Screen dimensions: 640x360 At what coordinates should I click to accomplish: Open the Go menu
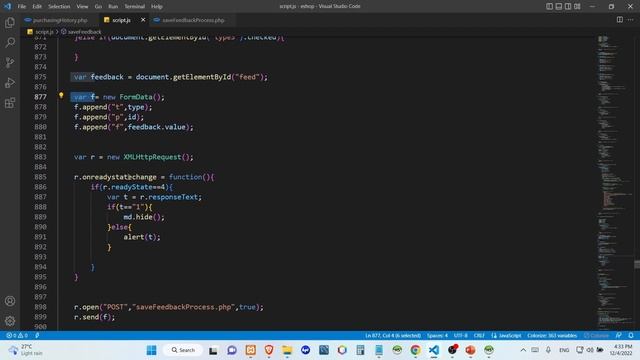pyautogui.click(x=98, y=7)
